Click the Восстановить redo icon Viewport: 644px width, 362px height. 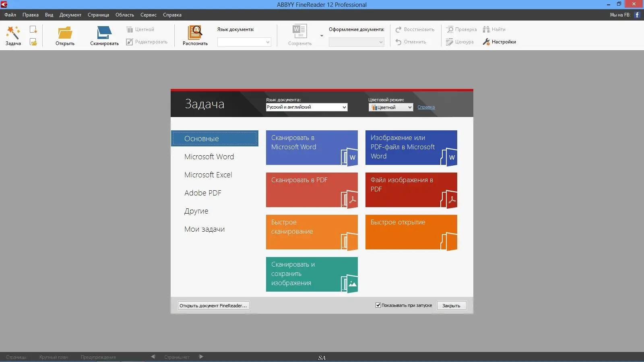pyautogui.click(x=398, y=29)
